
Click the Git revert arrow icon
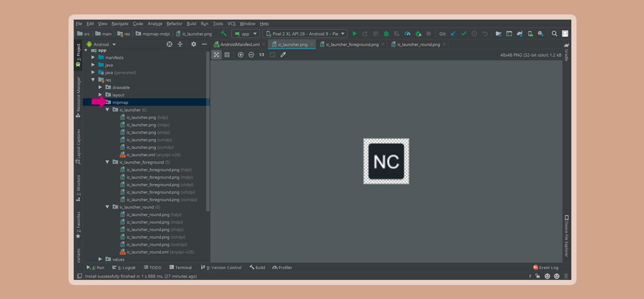point(485,34)
